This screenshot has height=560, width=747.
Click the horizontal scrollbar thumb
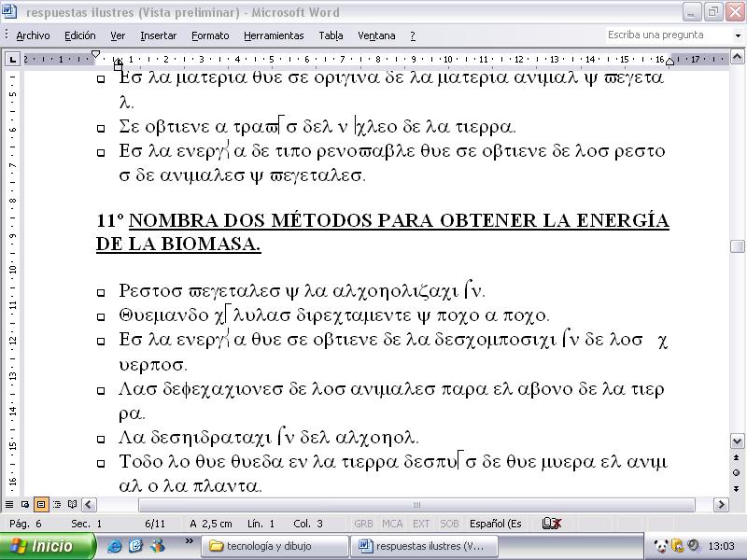(416, 504)
